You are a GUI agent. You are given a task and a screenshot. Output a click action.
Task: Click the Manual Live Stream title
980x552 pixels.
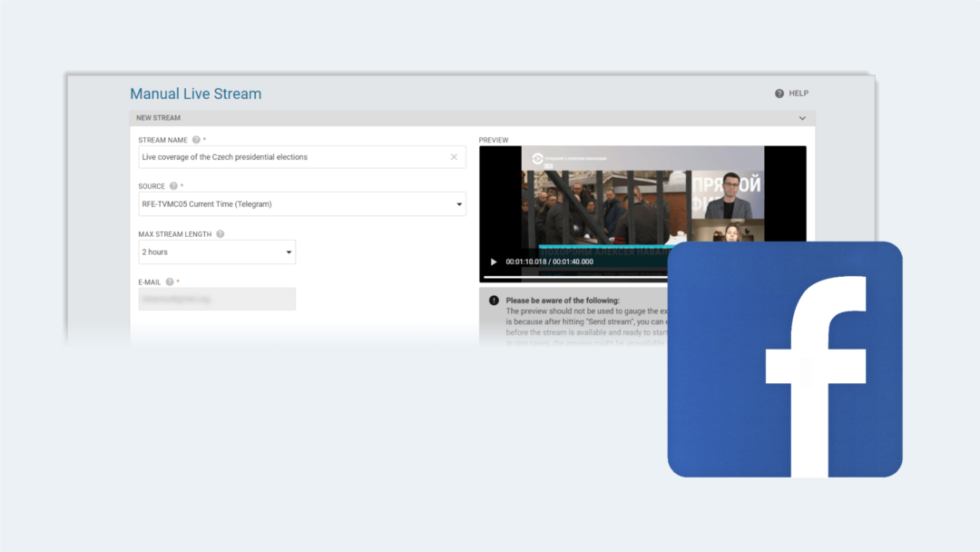click(195, 94)
